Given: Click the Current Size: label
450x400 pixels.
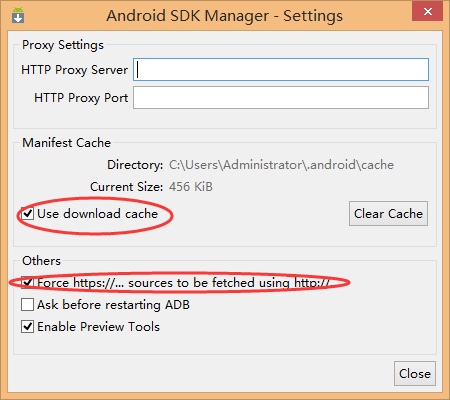Looking at the screenshot, I should coord(126,187).
